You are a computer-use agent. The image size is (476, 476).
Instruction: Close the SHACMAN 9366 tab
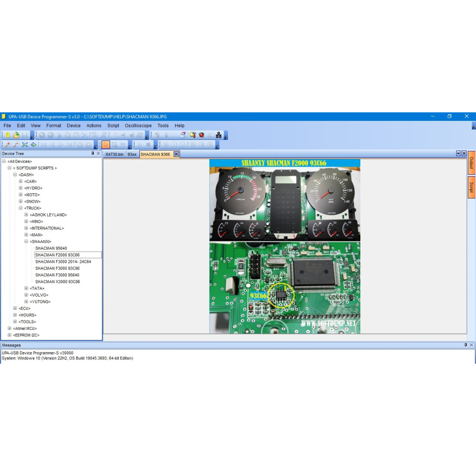176,154
